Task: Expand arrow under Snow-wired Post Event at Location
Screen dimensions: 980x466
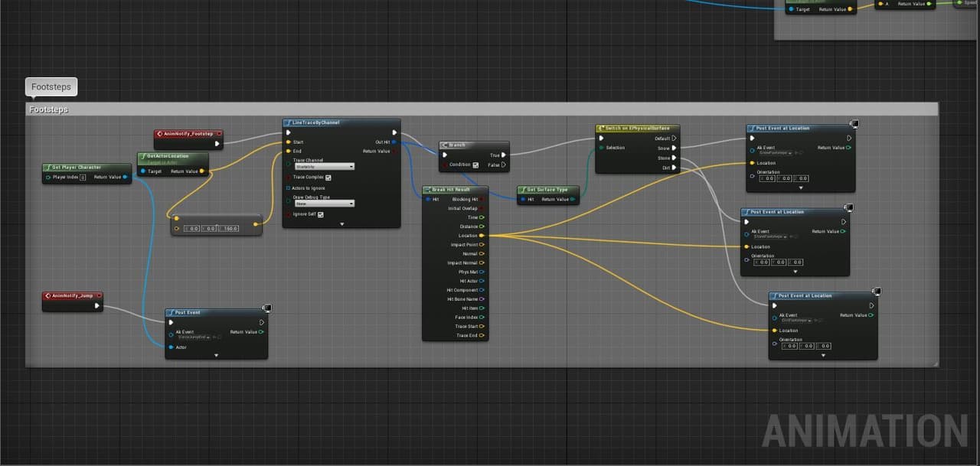Action: [801, 187]
